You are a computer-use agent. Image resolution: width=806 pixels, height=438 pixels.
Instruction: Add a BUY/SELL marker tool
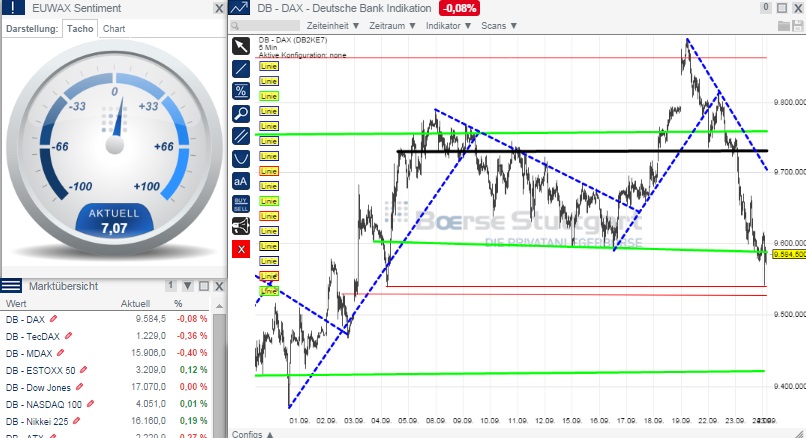pos(241,204)
